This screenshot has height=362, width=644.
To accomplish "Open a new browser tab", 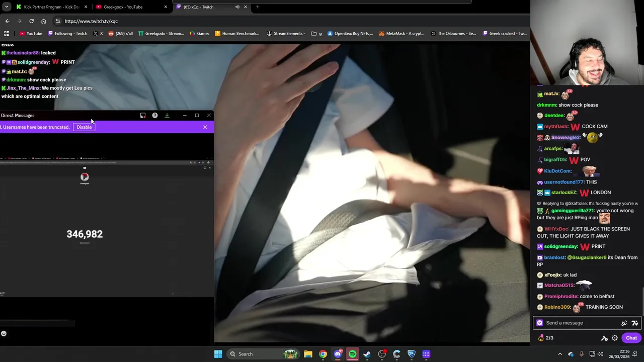I will click(257, 7).
